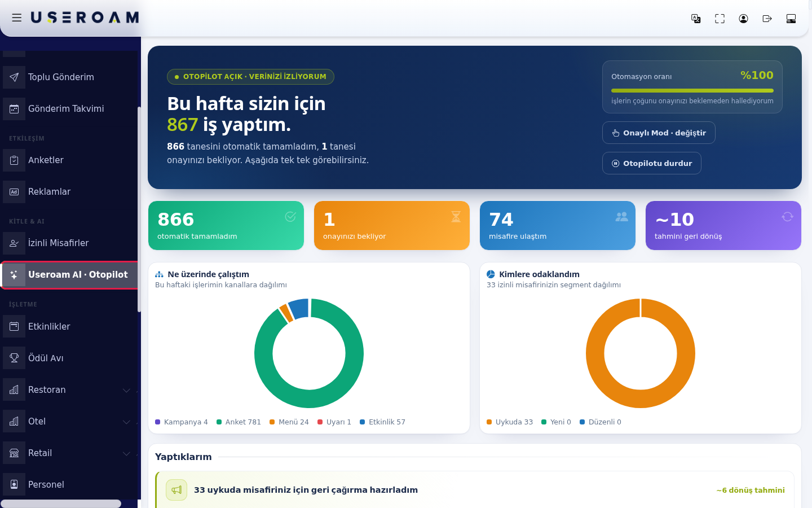Click the checkmark icon on 866 card
This screenshot has height=508, width=812.
[290, 217]
